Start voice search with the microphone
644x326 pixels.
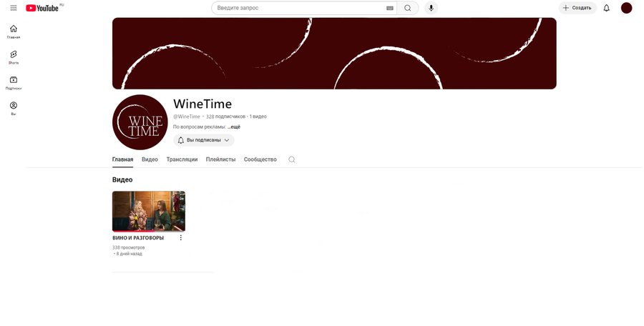point(431,8)
